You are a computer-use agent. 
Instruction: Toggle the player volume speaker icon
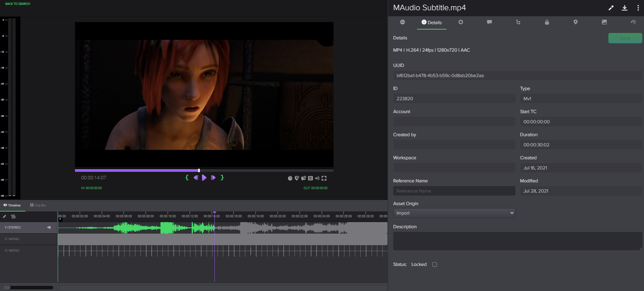pos(317,178)
